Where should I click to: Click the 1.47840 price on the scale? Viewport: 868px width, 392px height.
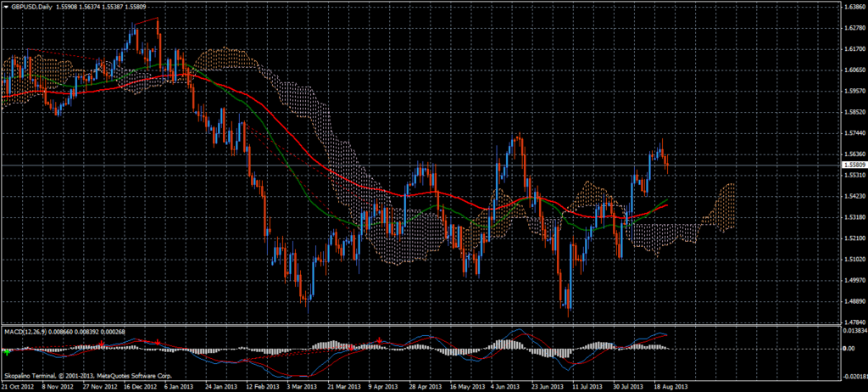852,322
